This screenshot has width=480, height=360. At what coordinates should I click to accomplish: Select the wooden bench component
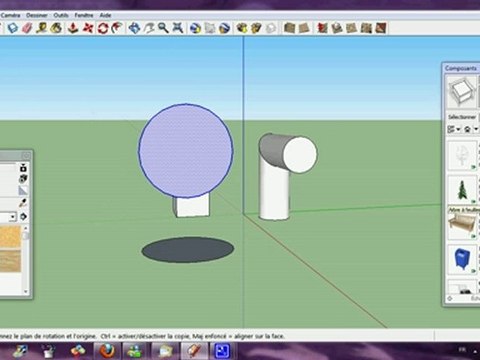462,226
